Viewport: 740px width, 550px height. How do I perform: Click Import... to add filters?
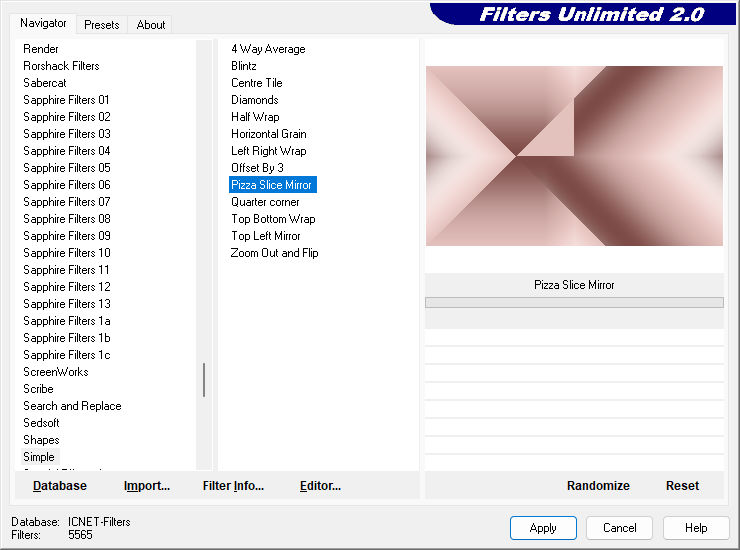pyautogui.click(x=147, y=486)
